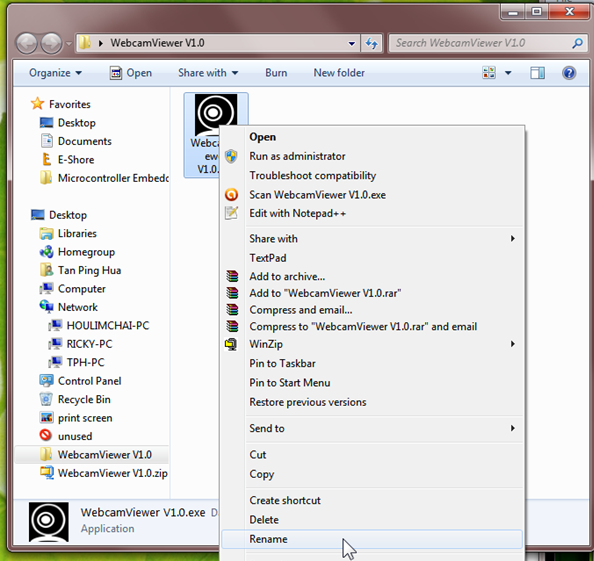Click the refresh icon beside address bar

pyautogui.click(x=371, y=43)
